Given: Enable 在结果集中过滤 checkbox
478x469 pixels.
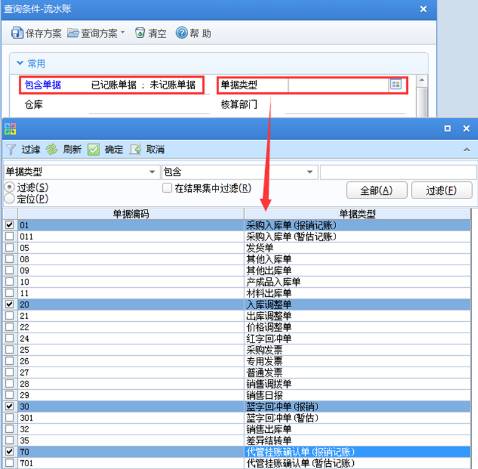Looking at the screenshot, I should click(x=167, y=188).
